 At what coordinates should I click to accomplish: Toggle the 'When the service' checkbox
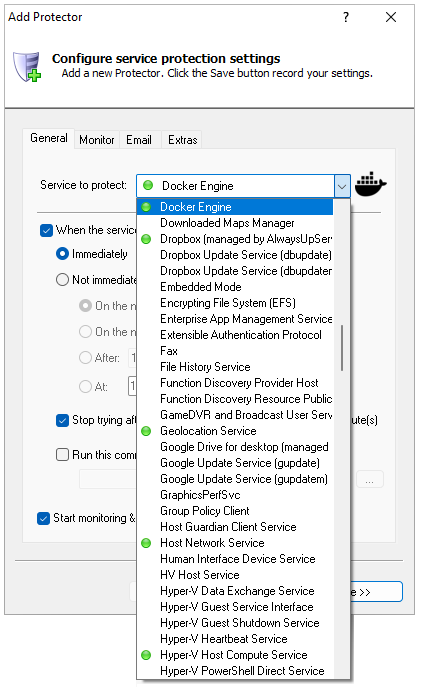pyautogui.click(x=46, y=230)
